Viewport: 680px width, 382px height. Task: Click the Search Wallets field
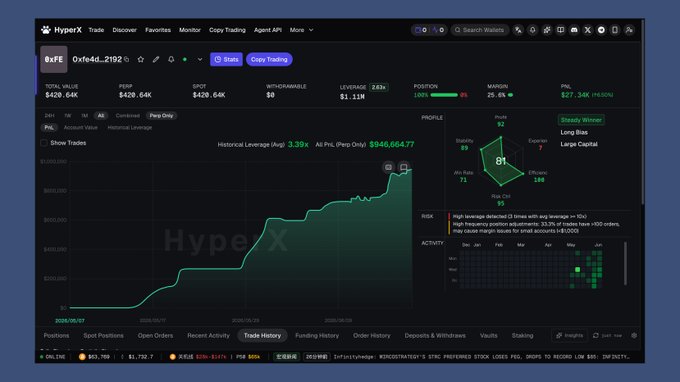480,30
